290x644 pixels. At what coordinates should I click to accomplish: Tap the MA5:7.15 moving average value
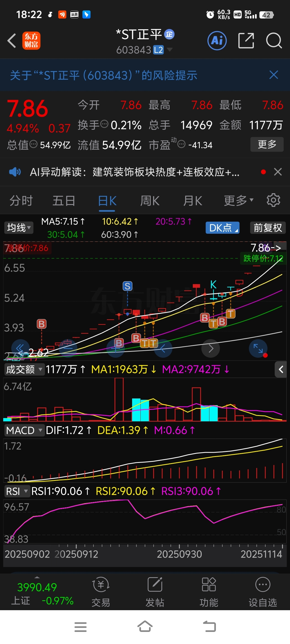63,221
